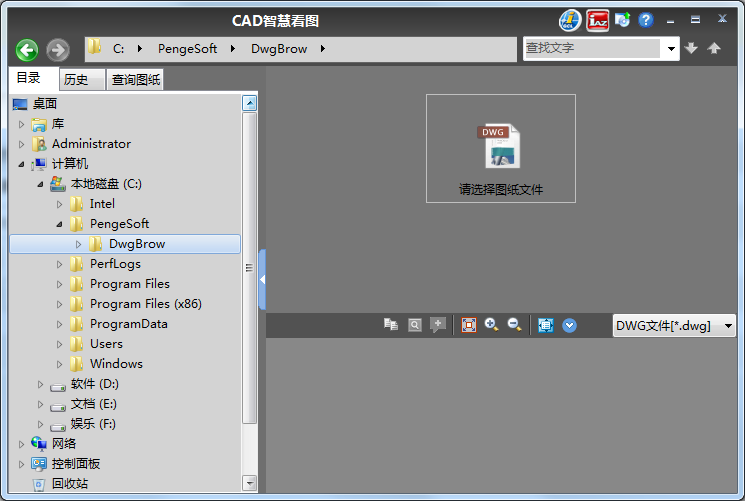Screen dimensions: 745x501
Task: Select the Windows folder in tree
Action: coord(116,364)
